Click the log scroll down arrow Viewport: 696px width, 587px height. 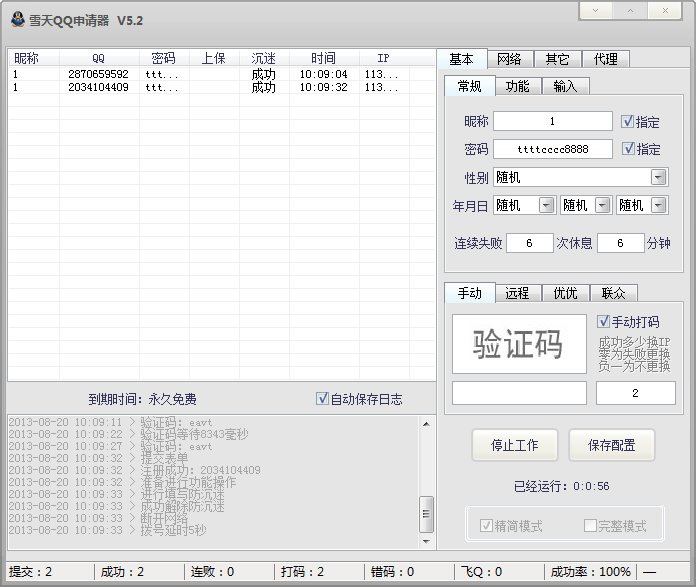pyautogui.click(x=426, y=541)
